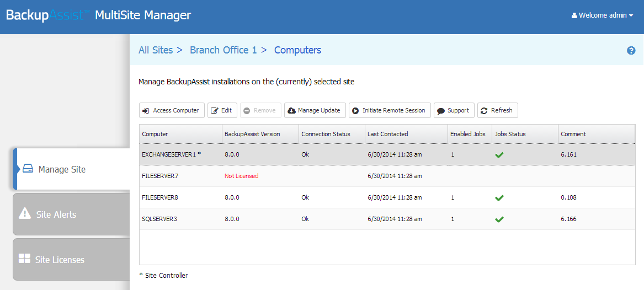The image size is (644, 290).
Task: Click the Site Licenses grid icon
Action: (25, 259)
